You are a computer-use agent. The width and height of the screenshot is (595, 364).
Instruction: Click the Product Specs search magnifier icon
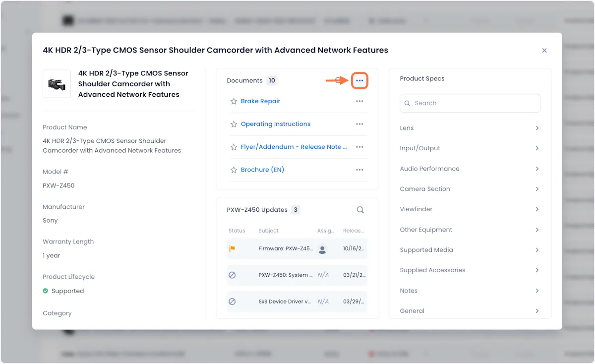point(408,103)
